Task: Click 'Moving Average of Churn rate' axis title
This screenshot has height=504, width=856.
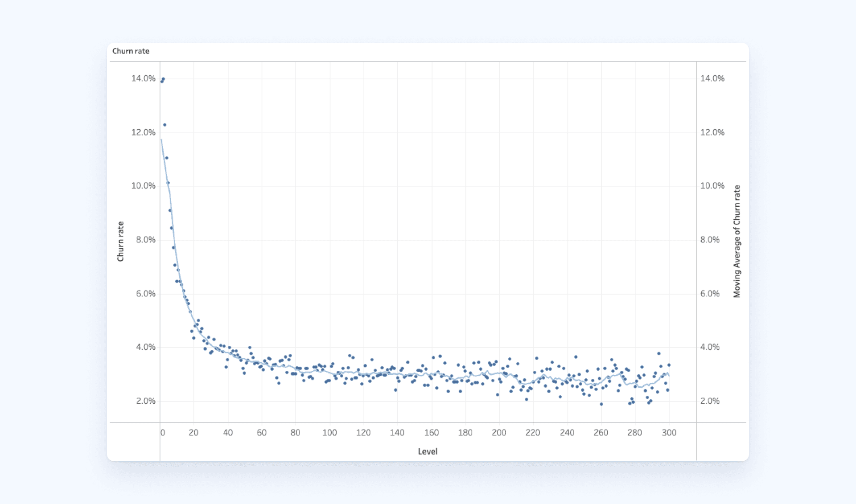Action: click(x=737, y=241)
